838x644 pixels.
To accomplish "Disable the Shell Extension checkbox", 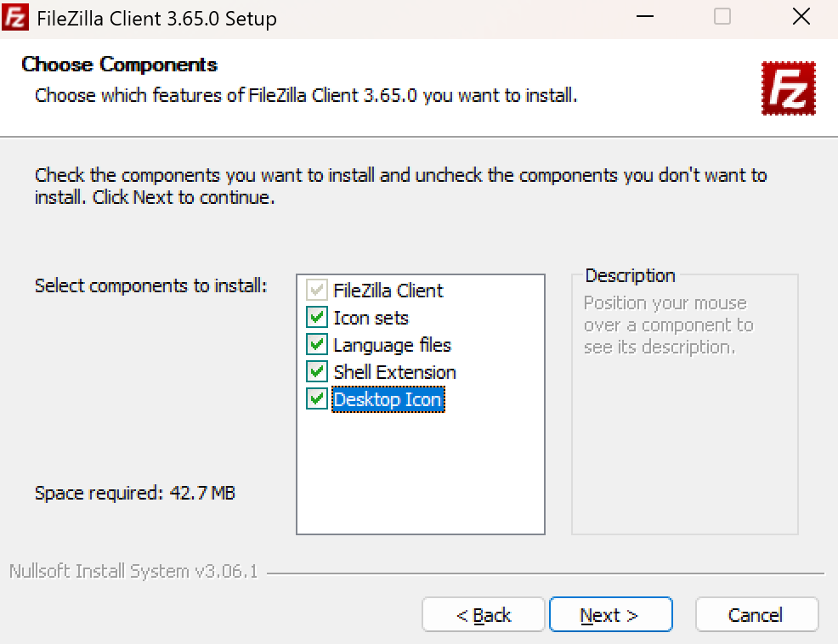I will click(x=317, y=372).
